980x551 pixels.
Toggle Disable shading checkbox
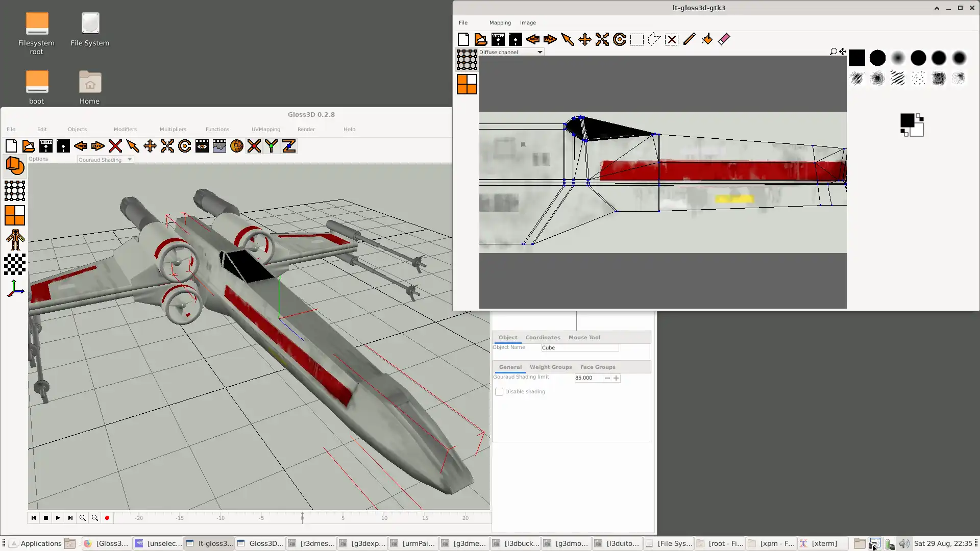pyautogui.click(x=499, y=391)
